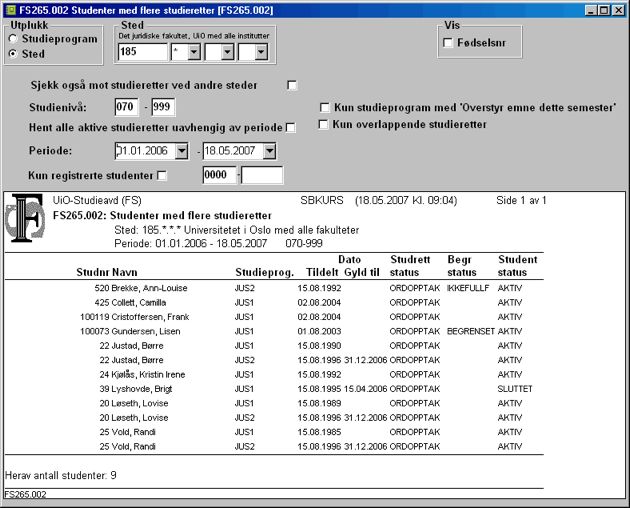
Task: Click the SBKURS timestamp in report header
Action: [378, 200]
